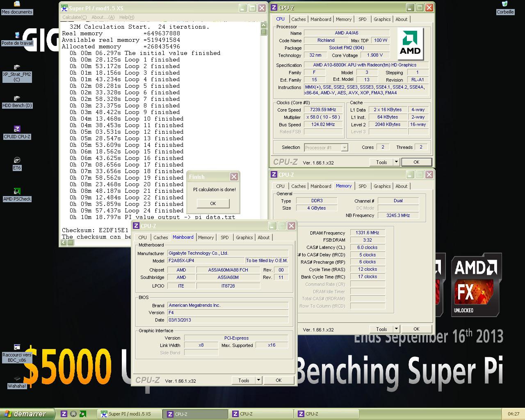Open Tools dropdown arrow in CPU-Z CPU window
The height and width of the screenshot is (420, 525).
pos(396,162)
